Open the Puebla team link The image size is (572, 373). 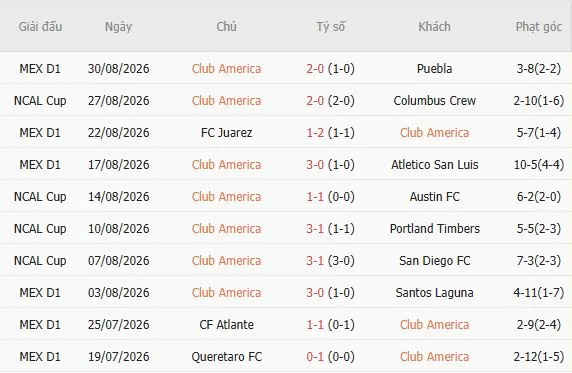[x=434, y=69]
